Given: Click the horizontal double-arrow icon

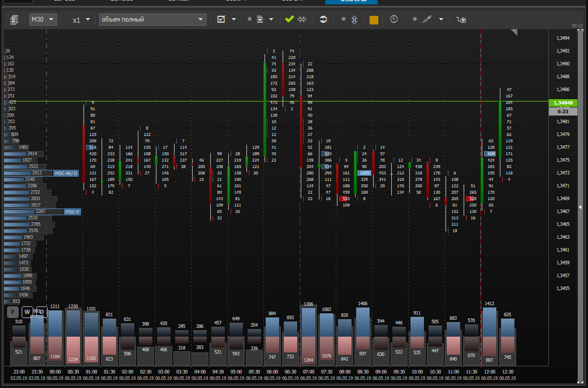Looking at the screenshot, I should pos(302,19).
